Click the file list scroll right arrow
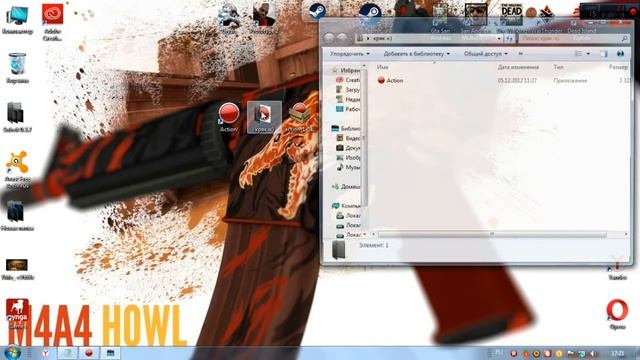The width and height of the screenshot is (640, 360). (626, 234)
